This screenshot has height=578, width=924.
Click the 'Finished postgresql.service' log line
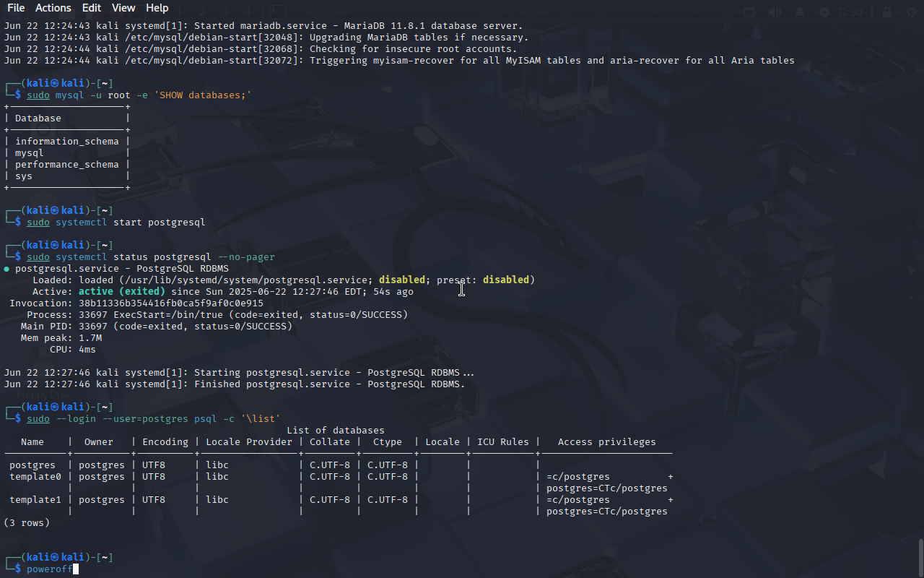pyautogui.click(x=235, y=384)
